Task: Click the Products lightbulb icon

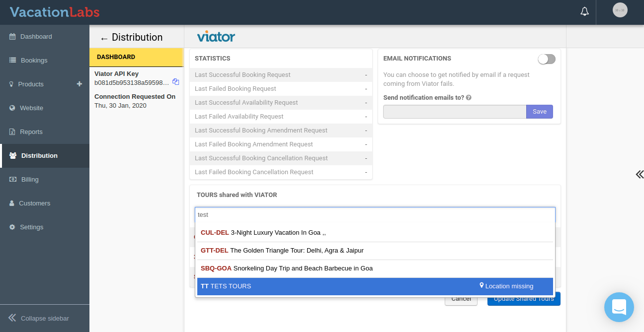Action: coord(11,84)
